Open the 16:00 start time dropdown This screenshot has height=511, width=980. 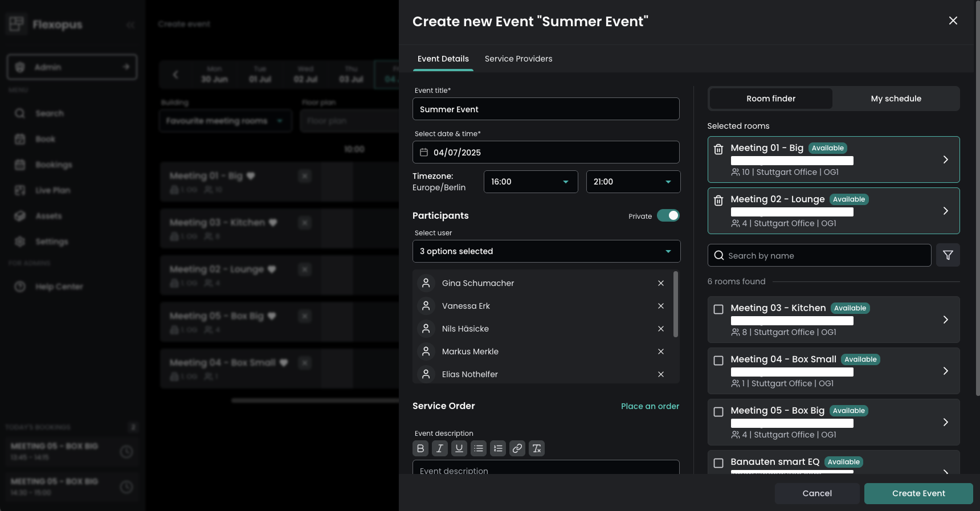530,182
